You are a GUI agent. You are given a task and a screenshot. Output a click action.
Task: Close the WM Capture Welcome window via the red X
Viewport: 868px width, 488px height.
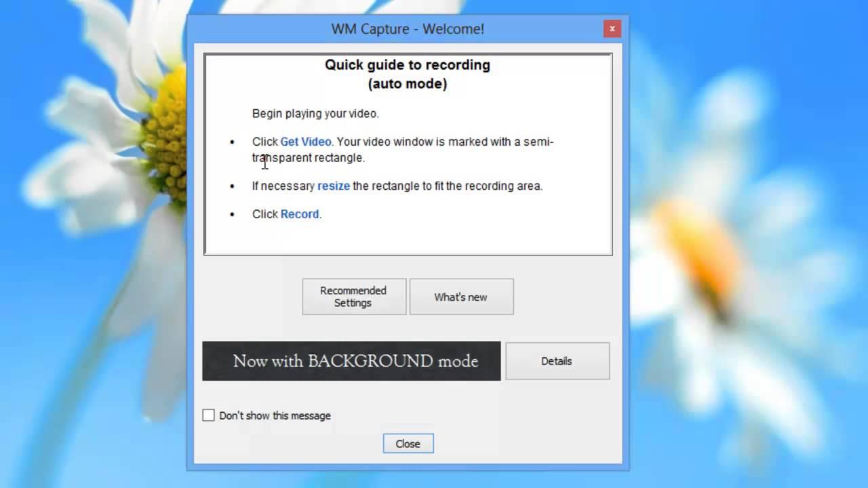[612, 29]
